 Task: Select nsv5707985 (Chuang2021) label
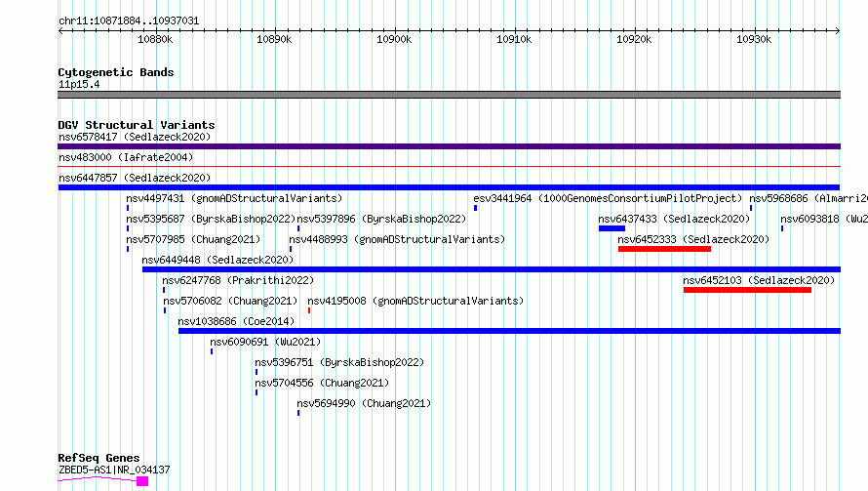193,239
